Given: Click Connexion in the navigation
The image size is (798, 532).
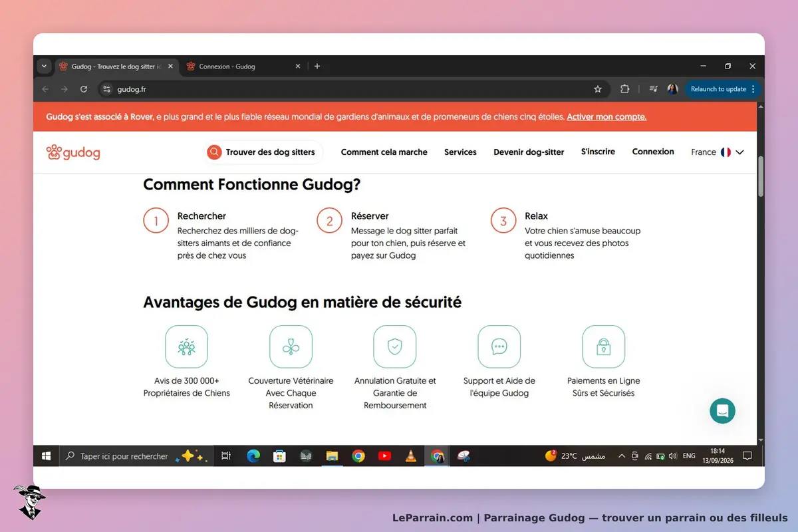Looking at the screenshot, I should (x=653, y=152).
